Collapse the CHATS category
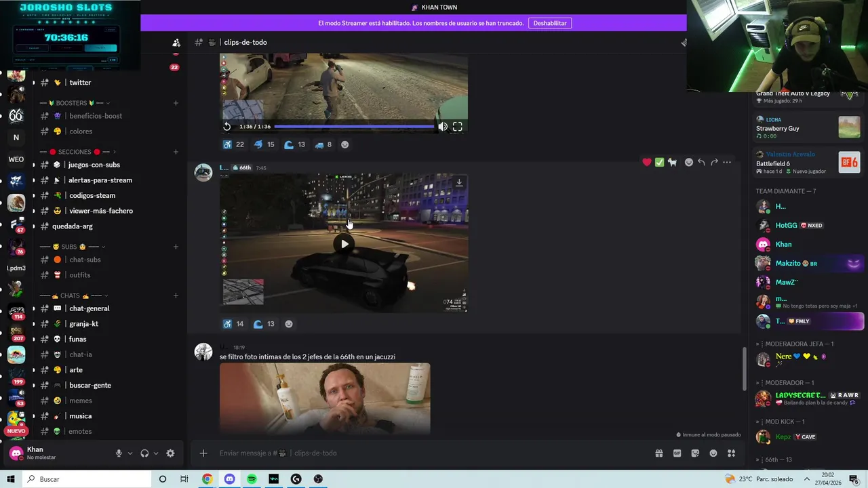Viewport: 868px width, 488px height. click(x=75, y=296)
